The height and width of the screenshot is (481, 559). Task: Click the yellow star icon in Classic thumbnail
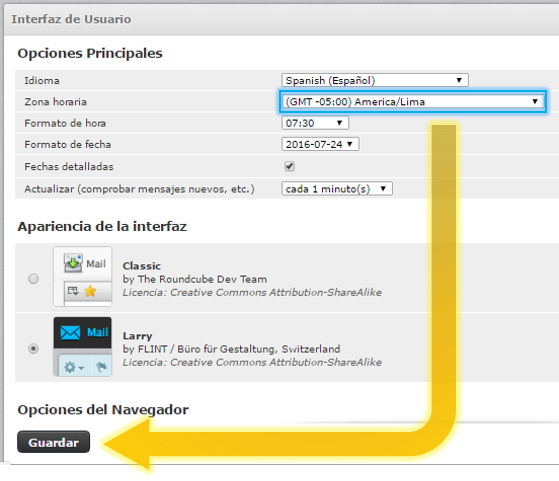coord(91,291)
